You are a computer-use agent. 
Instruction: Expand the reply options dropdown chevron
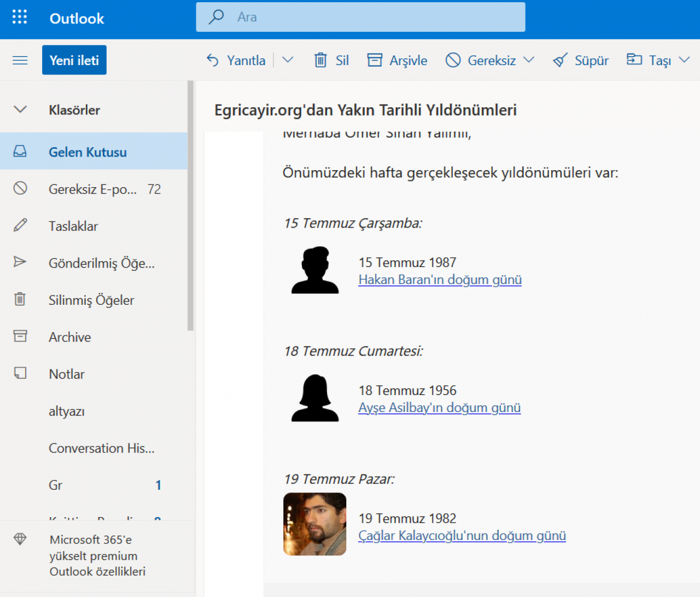[x=288, y=60]
